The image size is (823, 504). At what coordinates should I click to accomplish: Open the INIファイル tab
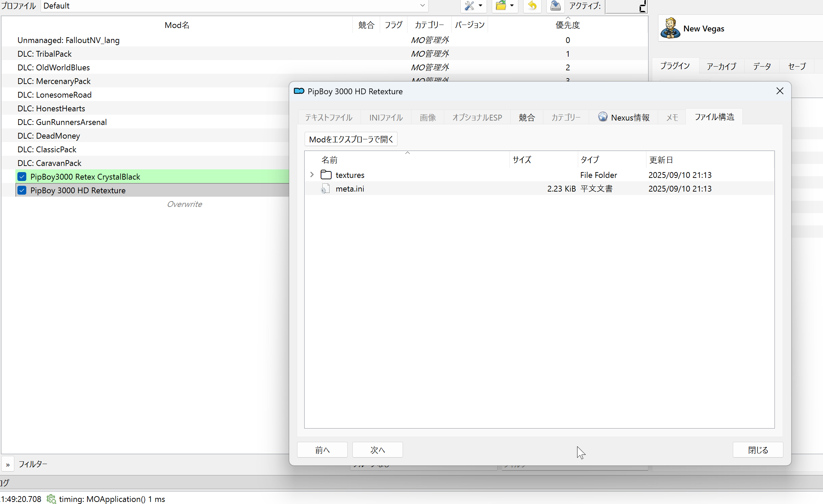[386, 117]
